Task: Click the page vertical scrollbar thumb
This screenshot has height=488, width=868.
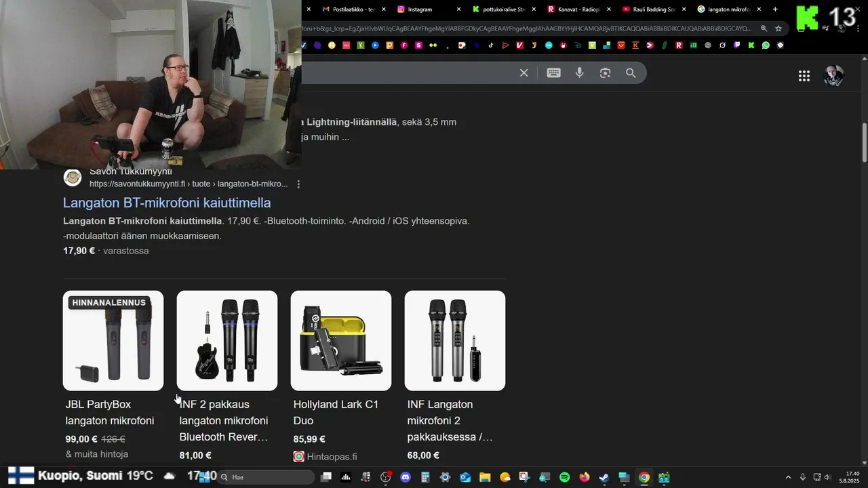Action: tap(864, 142)
